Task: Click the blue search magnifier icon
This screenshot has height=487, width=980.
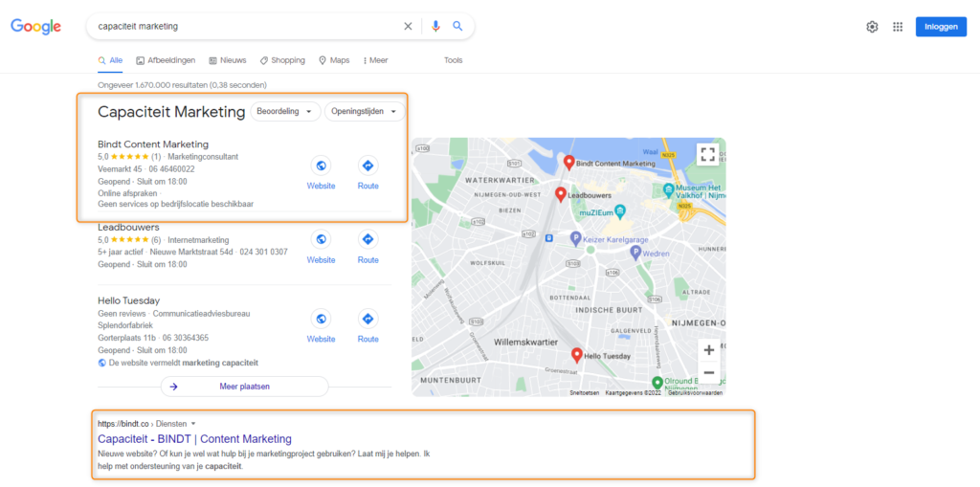Action: 457,26
